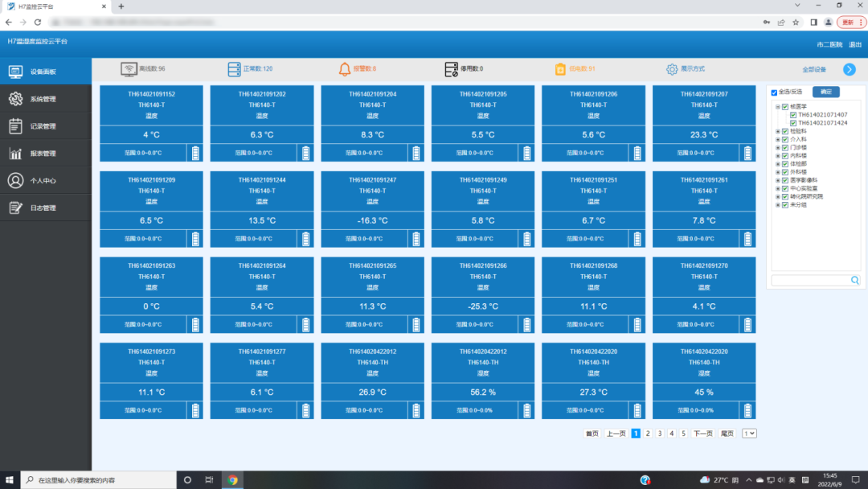Click battery icon on TH614021091152 card
This screenshot has width=868, height=489.
[x=195, y=153]
